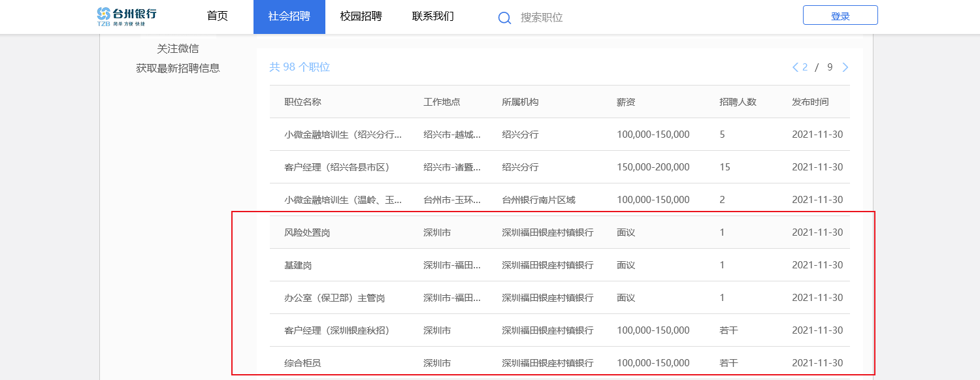Viewport: 980px width, 380px height.
Task: Click 深圳福田银座村镇银行 in 办公室（保卫部）主管岗 row
Action: [547, 298]
